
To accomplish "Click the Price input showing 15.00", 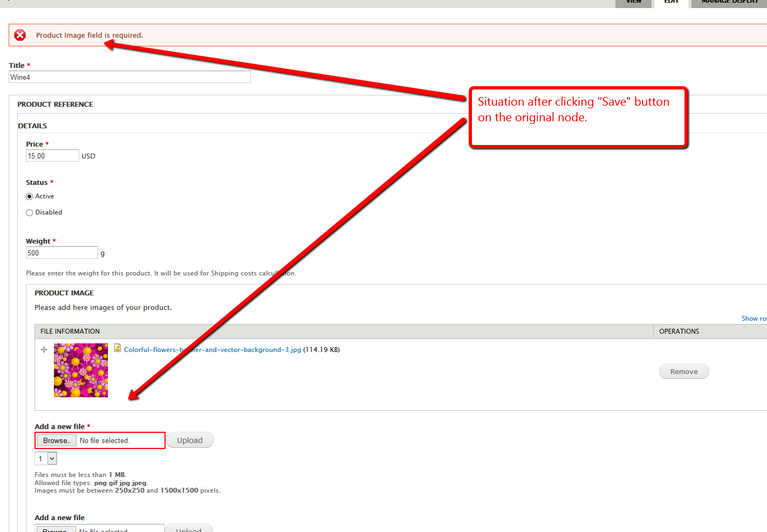I will [52, 155].
